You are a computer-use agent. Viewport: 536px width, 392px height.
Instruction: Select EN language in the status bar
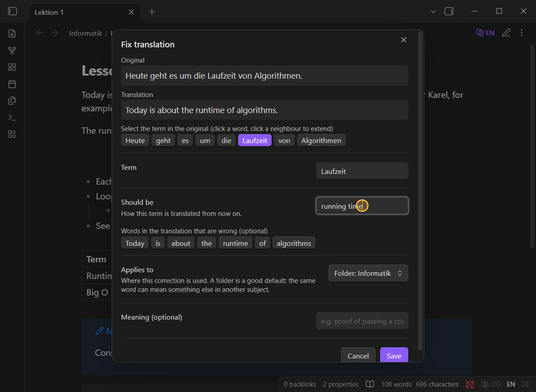(511, 384)
